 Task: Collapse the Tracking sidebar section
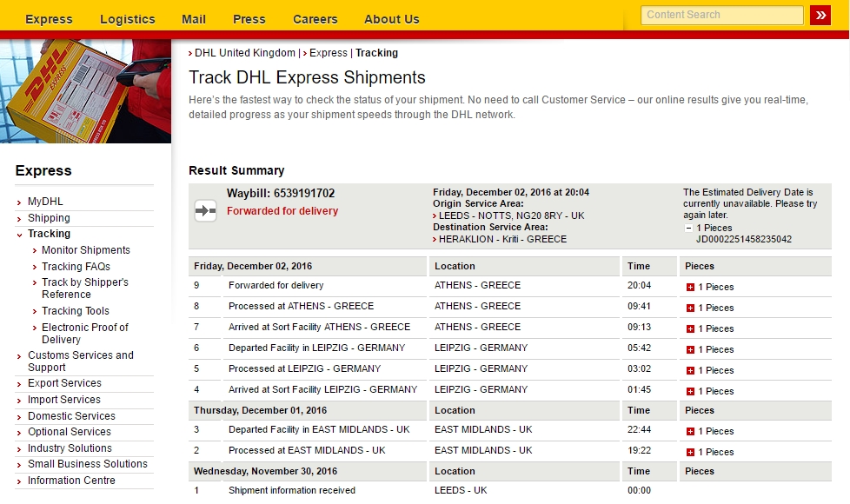(49, 234)
